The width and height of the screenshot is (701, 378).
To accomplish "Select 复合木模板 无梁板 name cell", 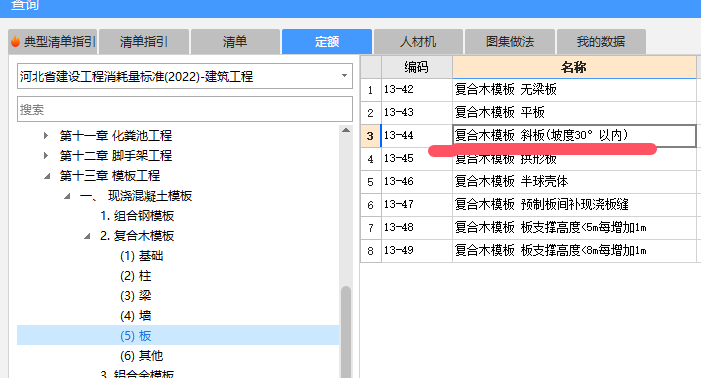I will (x=574, y=90).
